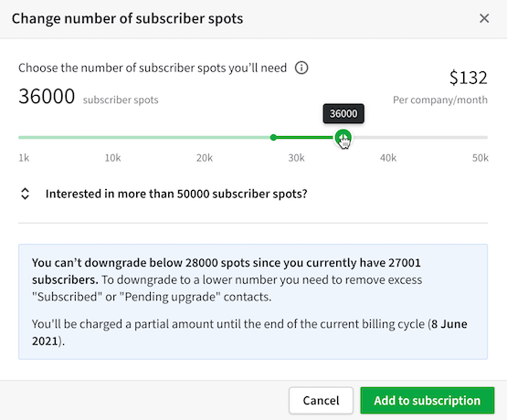The image size is (507, 420).
Task: Expand the up-down chevron icon
Action: [x=25, y=194]
